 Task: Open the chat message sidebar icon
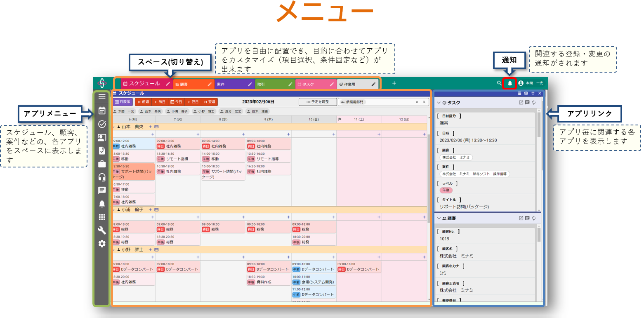click(102, 191)
